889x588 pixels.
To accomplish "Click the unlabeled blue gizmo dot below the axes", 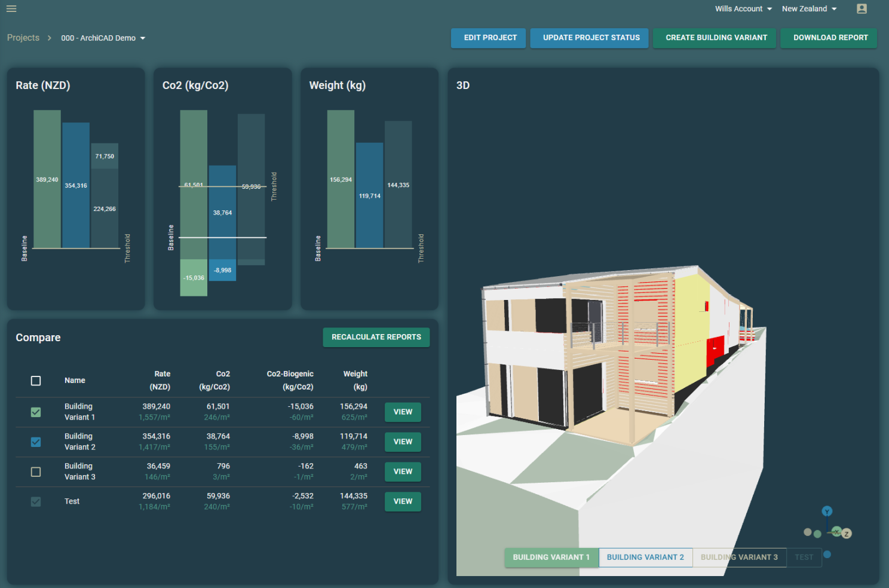I will point(827,555).
